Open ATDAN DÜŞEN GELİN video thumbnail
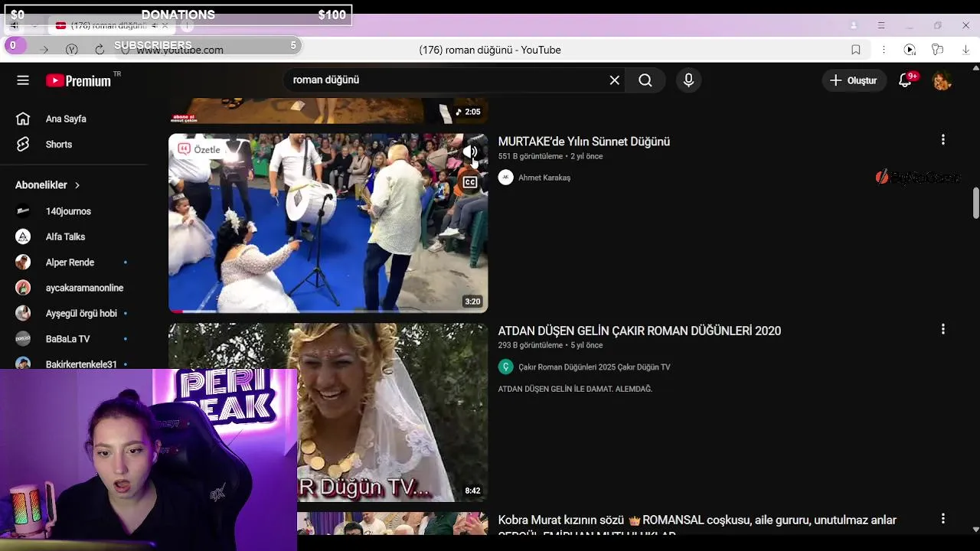980x551 pixels. [328, 412]
